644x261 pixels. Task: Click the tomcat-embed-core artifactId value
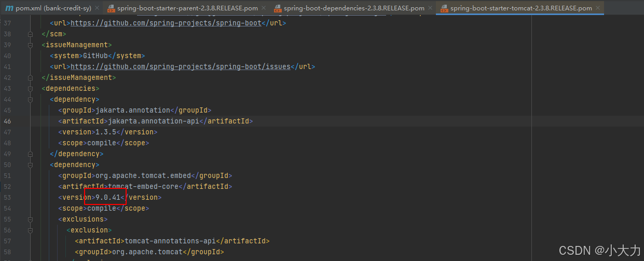click(x=143, y=187)
